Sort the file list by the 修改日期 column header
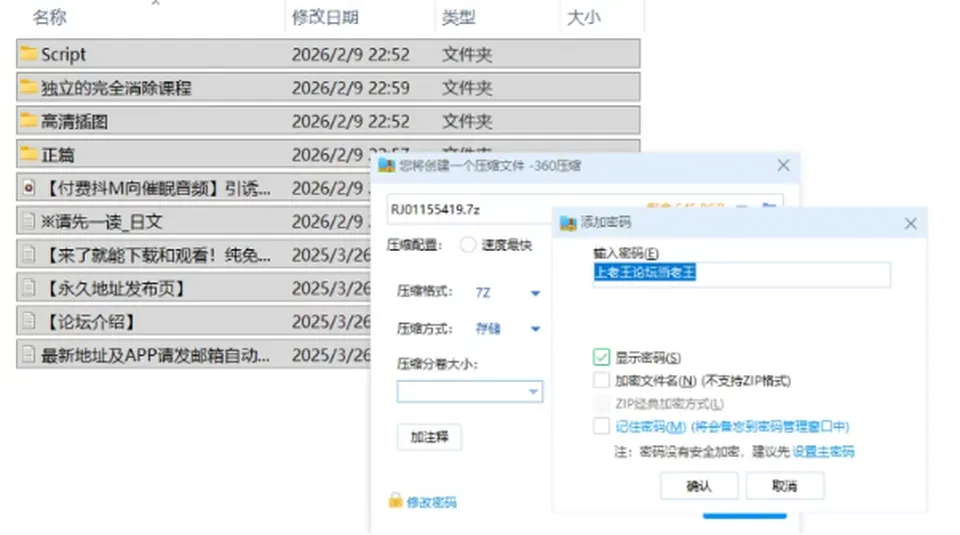Screen dimensions: 960x535 pos(325,17)
